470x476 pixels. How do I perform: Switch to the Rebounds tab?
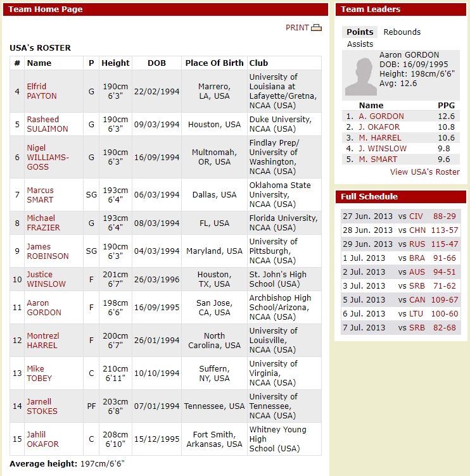point(402,32)
